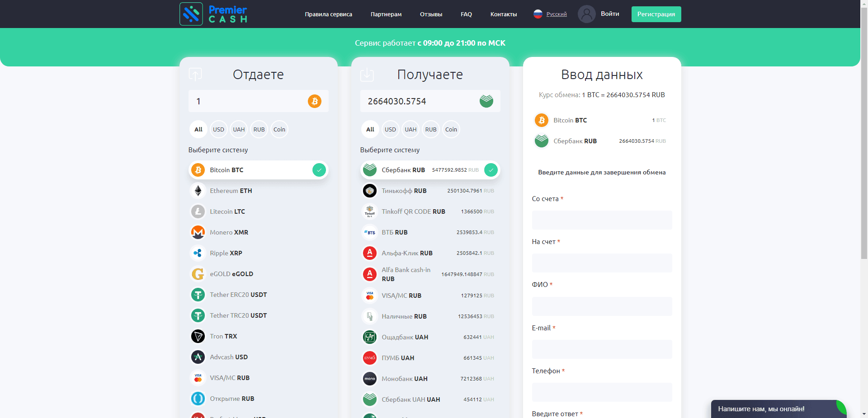Click the user avatar icon
Viewport: 868px width, 418px height.
click(x=586, y=14)
